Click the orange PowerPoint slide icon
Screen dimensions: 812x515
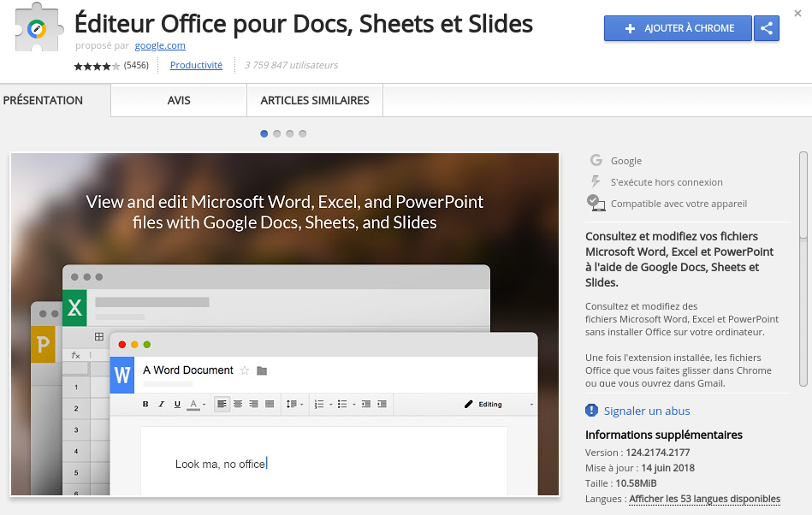[43, 344]
